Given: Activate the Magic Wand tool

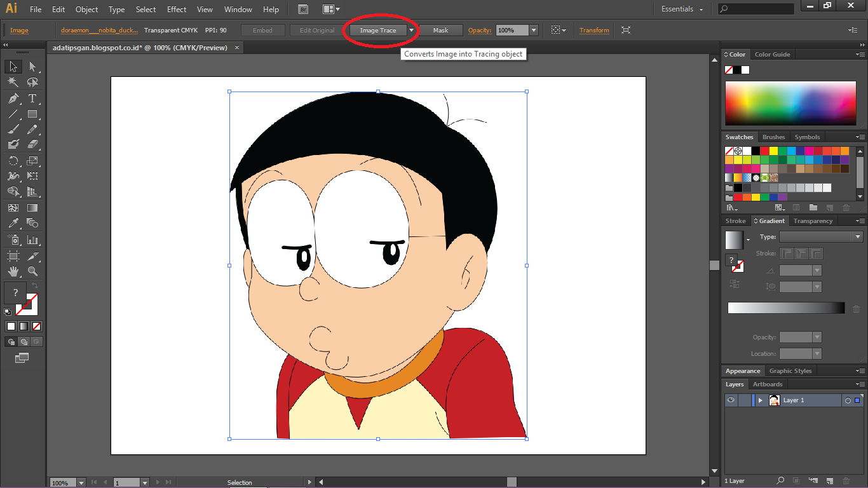Looking at the screenshot, I should 13,82.
